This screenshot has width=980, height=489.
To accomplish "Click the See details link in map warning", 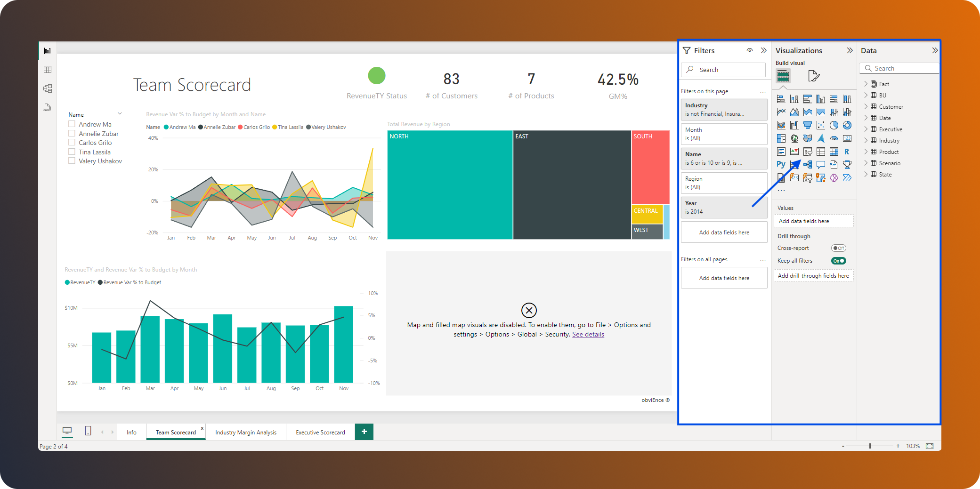I will tap(588, 334).
